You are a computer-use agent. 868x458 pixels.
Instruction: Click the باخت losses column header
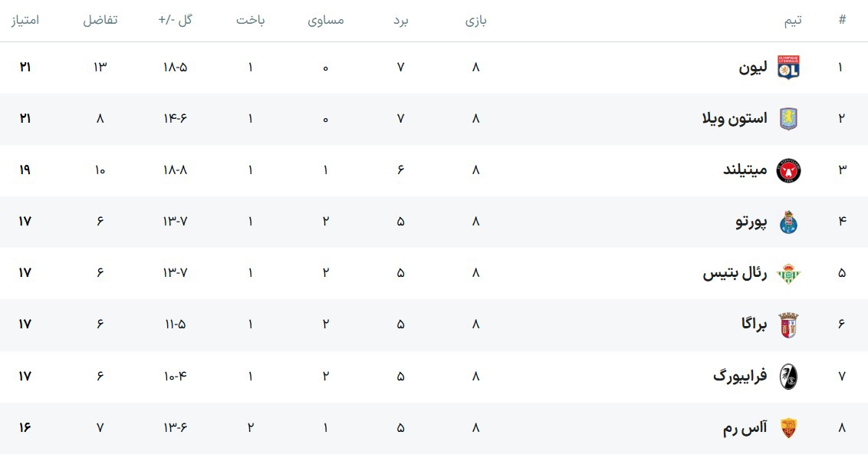click(x=250, y=21)
